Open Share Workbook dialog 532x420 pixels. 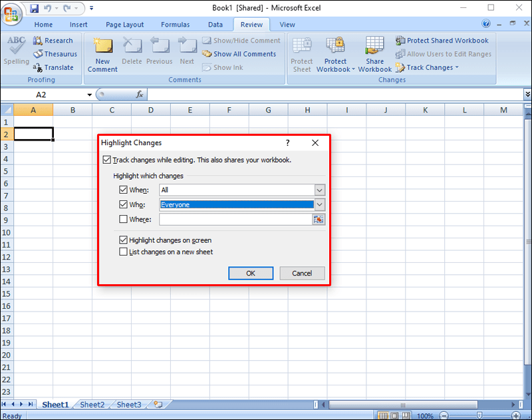(374, 55)
